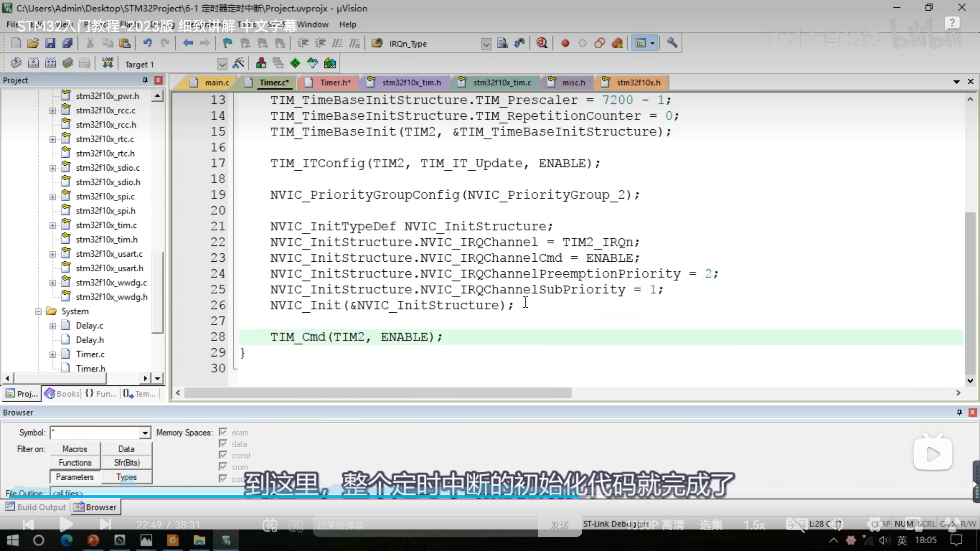
Task: Click the Navigate Backwards arrow icon
Action: click(x=188, y=43)
